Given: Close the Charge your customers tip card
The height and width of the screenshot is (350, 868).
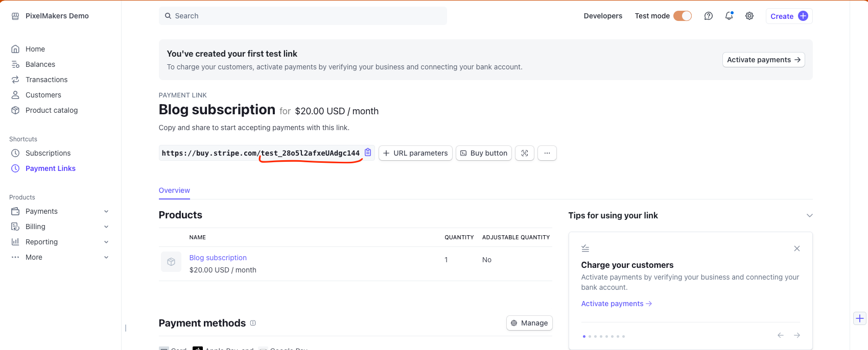Looking at the screenshot, I should coord(797,248).
